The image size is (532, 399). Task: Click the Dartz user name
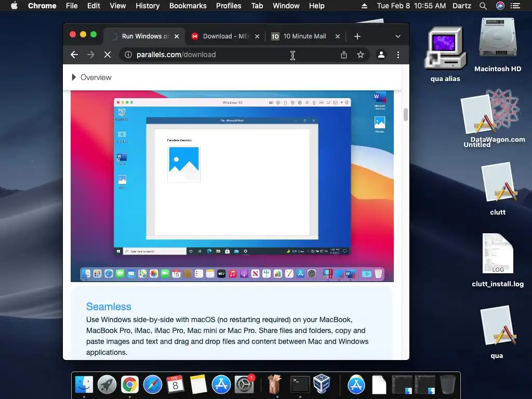462,6
